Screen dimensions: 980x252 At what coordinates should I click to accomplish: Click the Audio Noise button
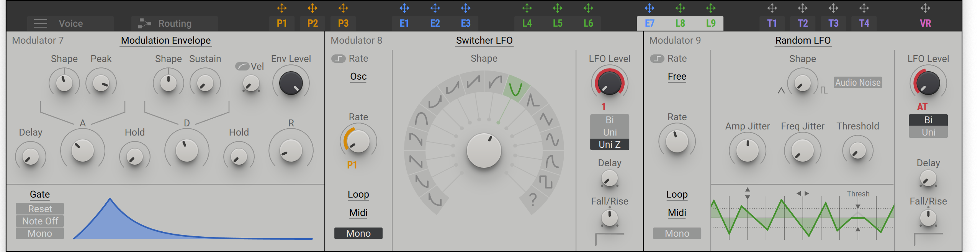pyautogui.click(x=857, y=82)
